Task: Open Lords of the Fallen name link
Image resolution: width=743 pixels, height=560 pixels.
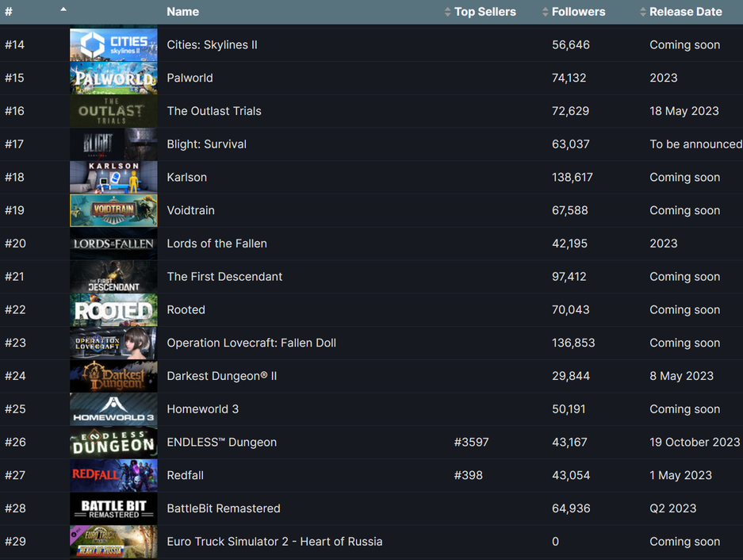Action: (216, 244)
